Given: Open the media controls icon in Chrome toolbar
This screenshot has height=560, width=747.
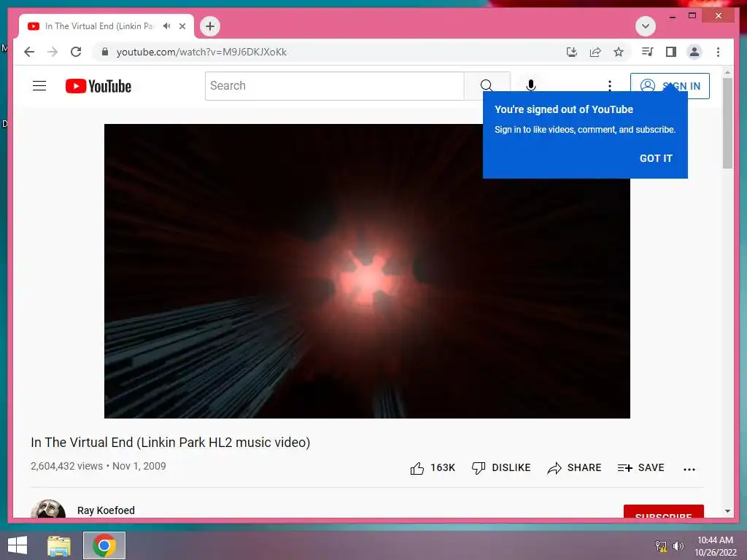Looking at the screenshot, I should pos(648,52).
